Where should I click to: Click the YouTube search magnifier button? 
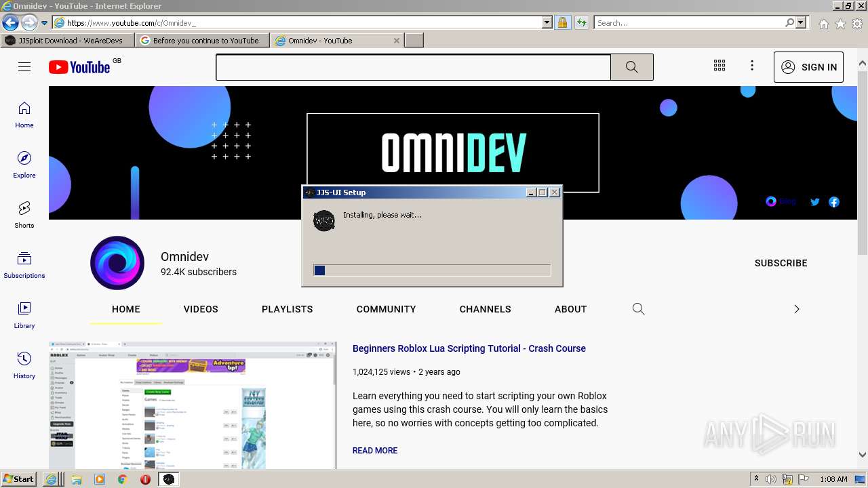tap(632, 67)
